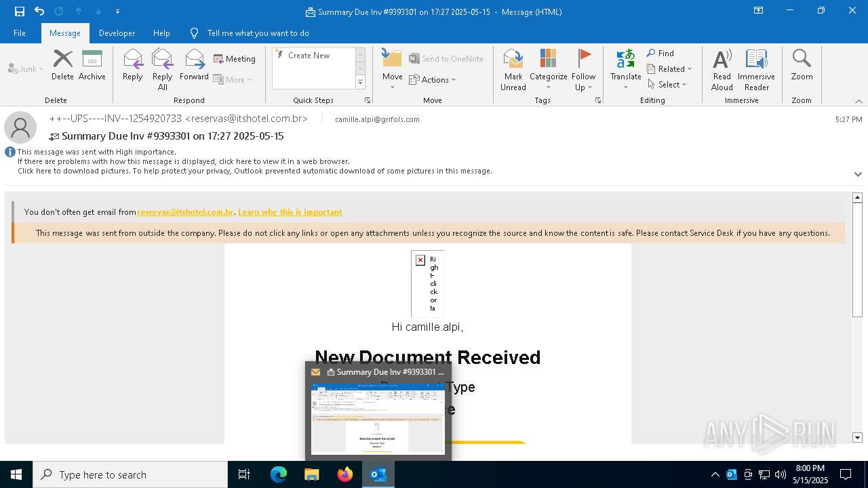
Task: Delete the message
Action: pyautogui.click(x=62, y=66)
